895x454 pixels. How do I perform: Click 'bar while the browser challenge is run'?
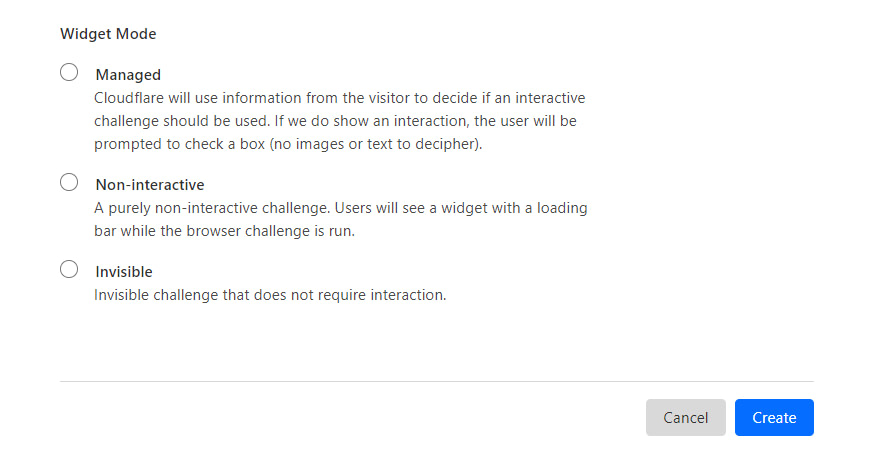224,231
